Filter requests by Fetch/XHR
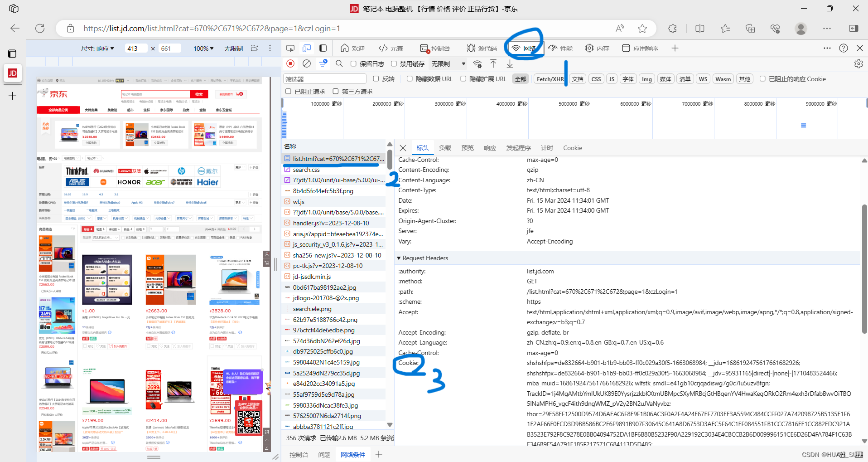Viewport: 868px width, 462px height. 550,79
